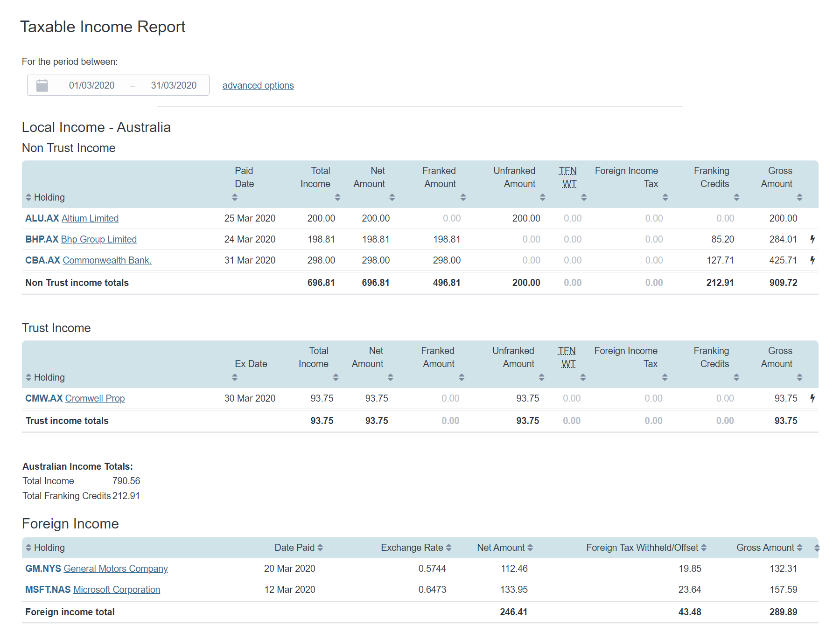This screenshot has height=639, width=840.
Task: Select Foreign tax withheld total 43.48
Action: pos(690,612)
